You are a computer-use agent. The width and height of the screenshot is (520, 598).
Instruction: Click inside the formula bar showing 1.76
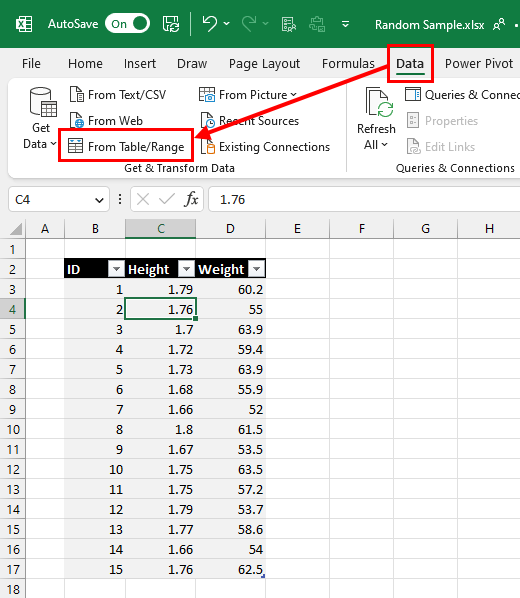364,199
